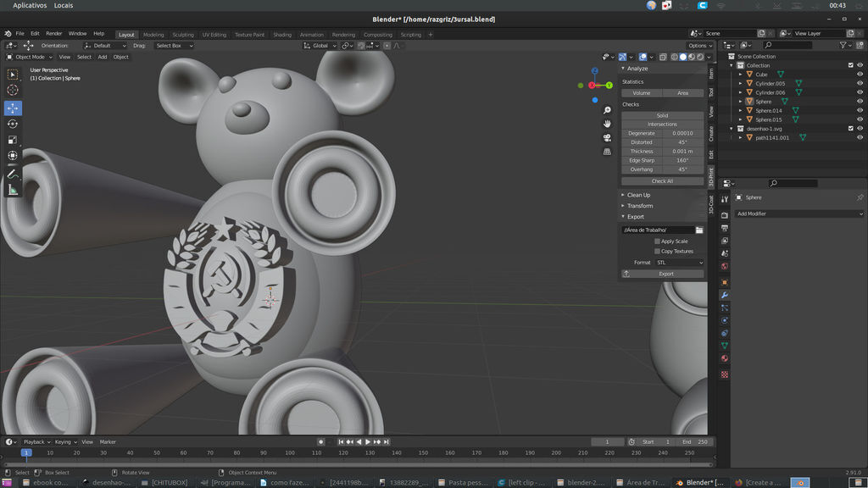
Task: Click the outliner filter funnel icon
Action: (x=843, y=46)
